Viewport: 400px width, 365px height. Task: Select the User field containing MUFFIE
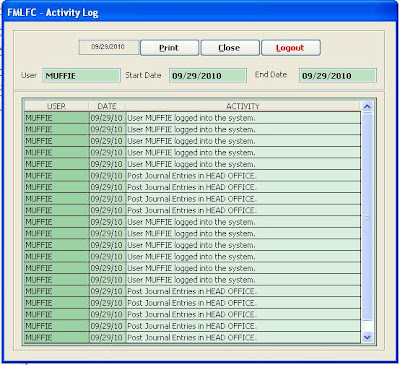click(81, 75)
